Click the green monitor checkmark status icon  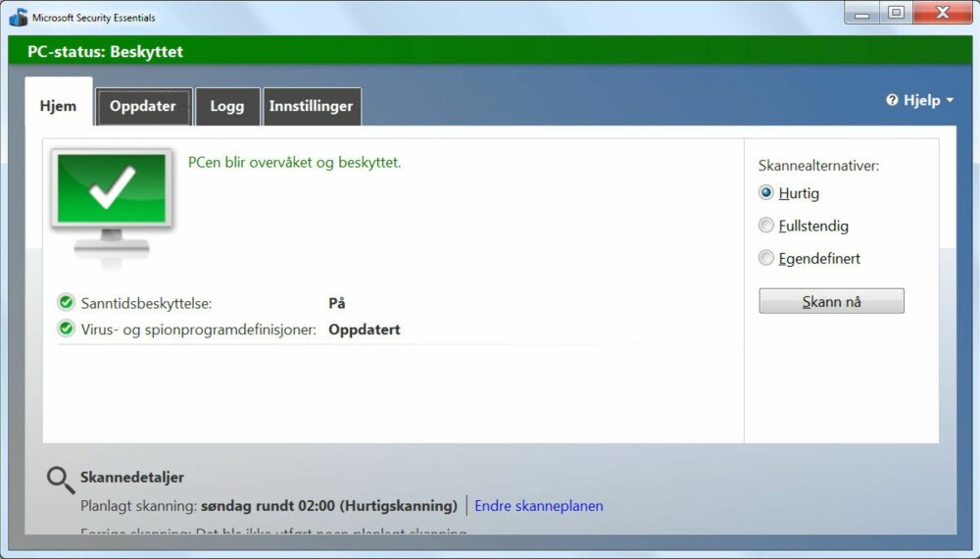pos(112,208)
